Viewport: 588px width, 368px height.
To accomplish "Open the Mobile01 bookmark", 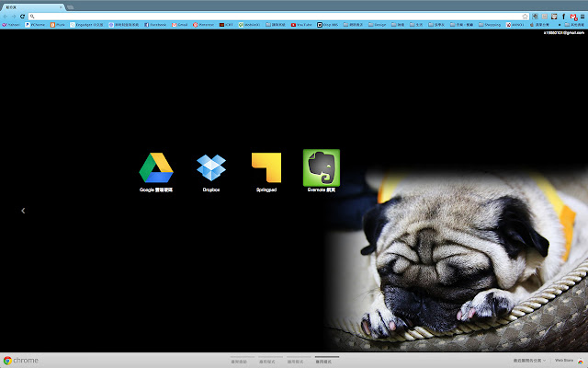I will coord(249,25).
